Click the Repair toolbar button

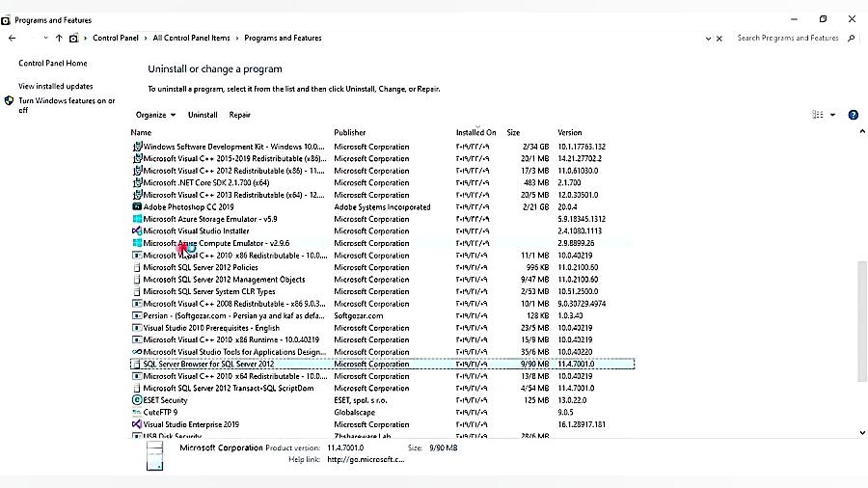(x=240, y=115)
